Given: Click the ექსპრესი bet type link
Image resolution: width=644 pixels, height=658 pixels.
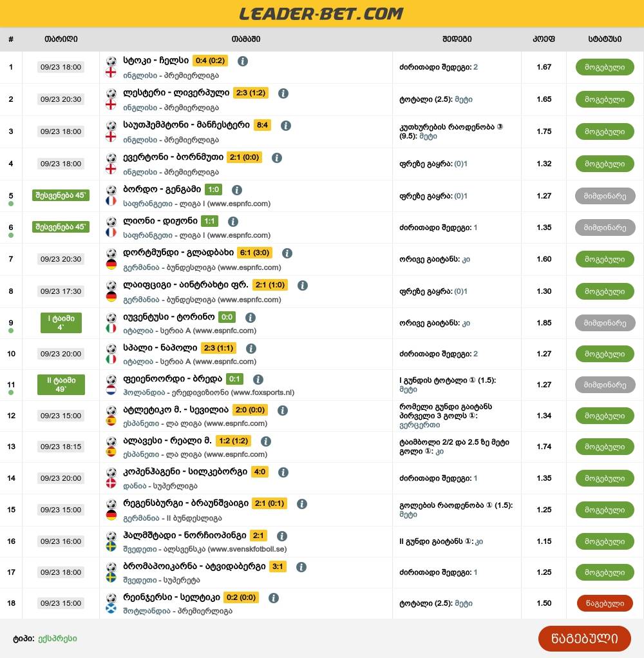Looking at the screenshot, I should point(57,638).
